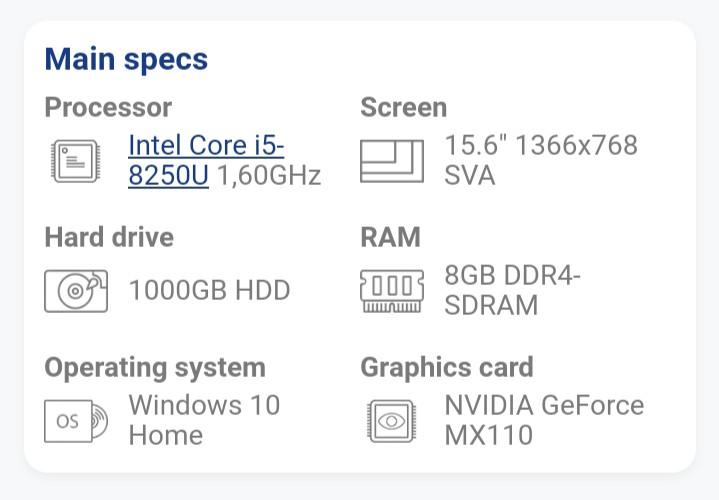This screenshot has width=719, height=500.
Task: Select the 1,60GHz clock speed text
Action: (x=269, y=176)
